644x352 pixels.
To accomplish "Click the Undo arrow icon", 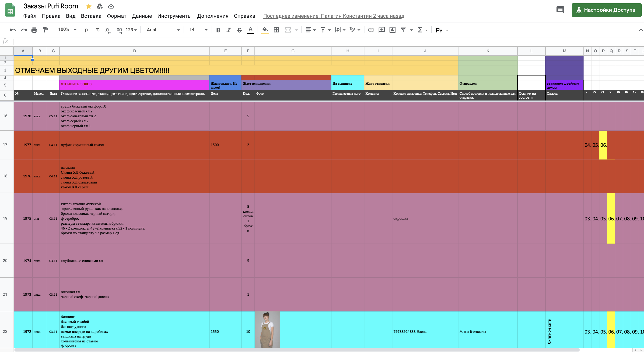I will point(13,30).
